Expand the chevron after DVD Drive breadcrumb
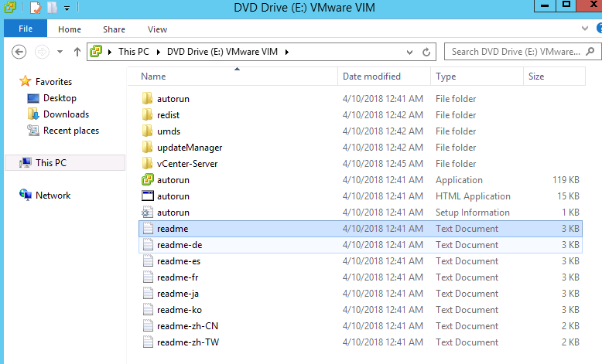Screen dimensions: 602x364 click(287, 52)
